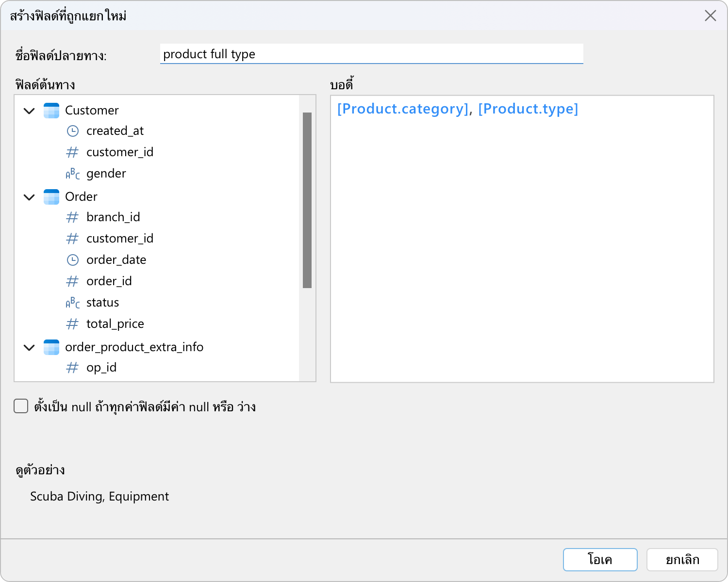
Task: Click the ABC text icon beside status
Action: coord(72,303)
